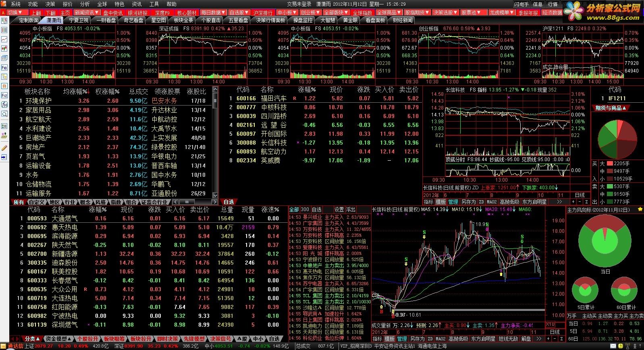Click the blue arrow panel icon in sidebar
This screenshot has width=644, height=350.
point(4,157)
